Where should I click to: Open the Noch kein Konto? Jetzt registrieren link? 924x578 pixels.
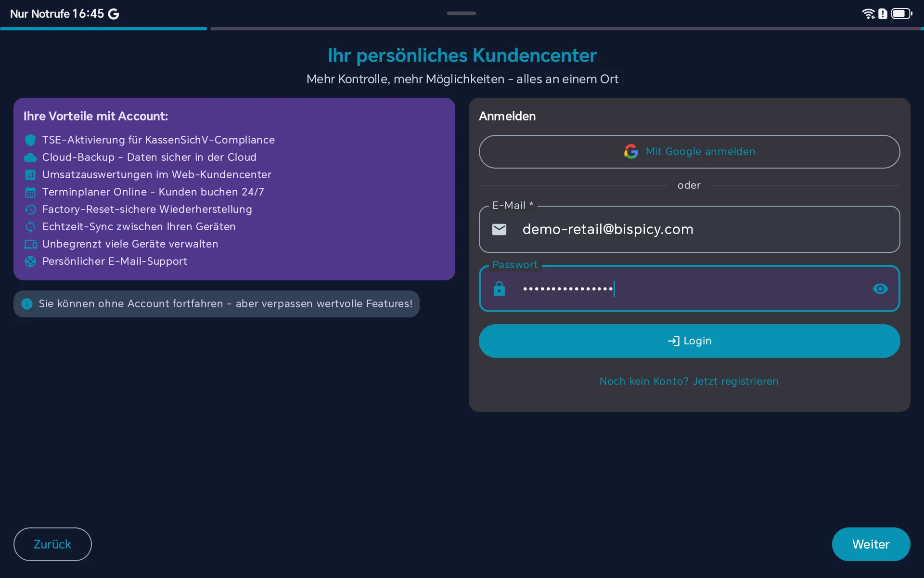[689, 381]
